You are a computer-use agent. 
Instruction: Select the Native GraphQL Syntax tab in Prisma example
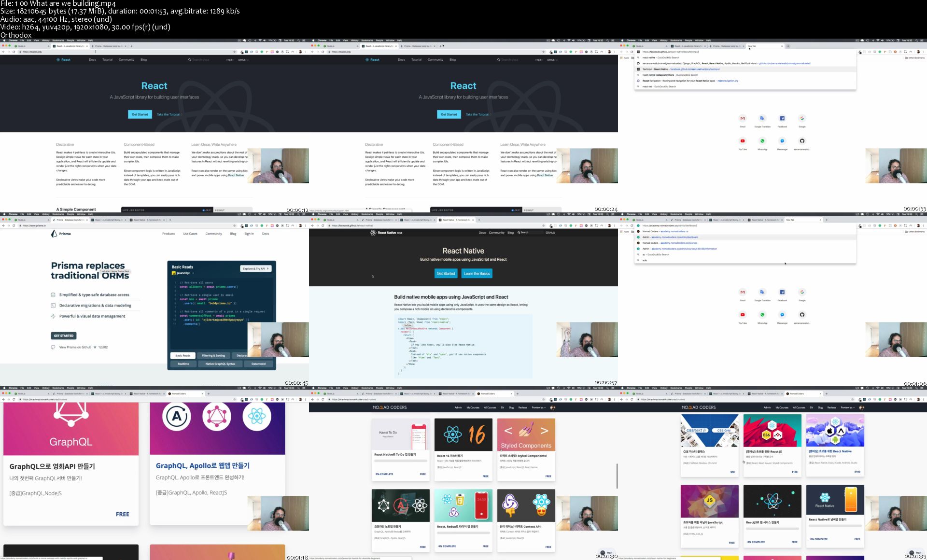click(x=220, y=364)
